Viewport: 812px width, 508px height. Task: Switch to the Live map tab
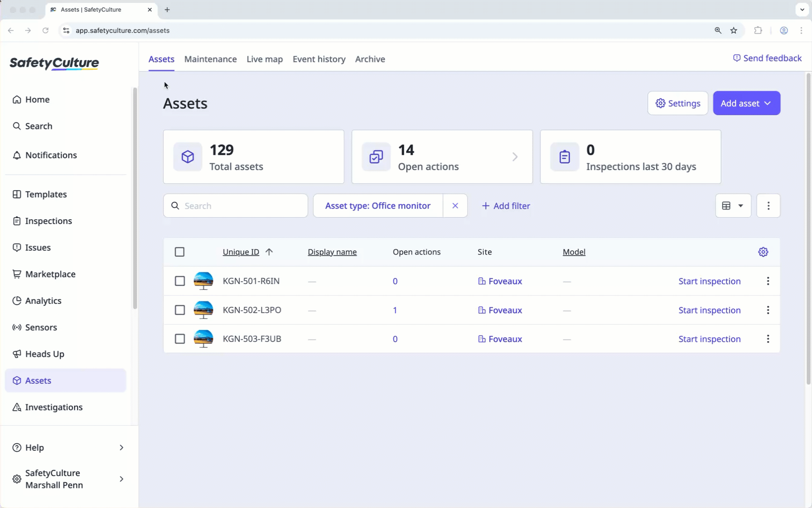pyautogui.click(x=265, y=59)
